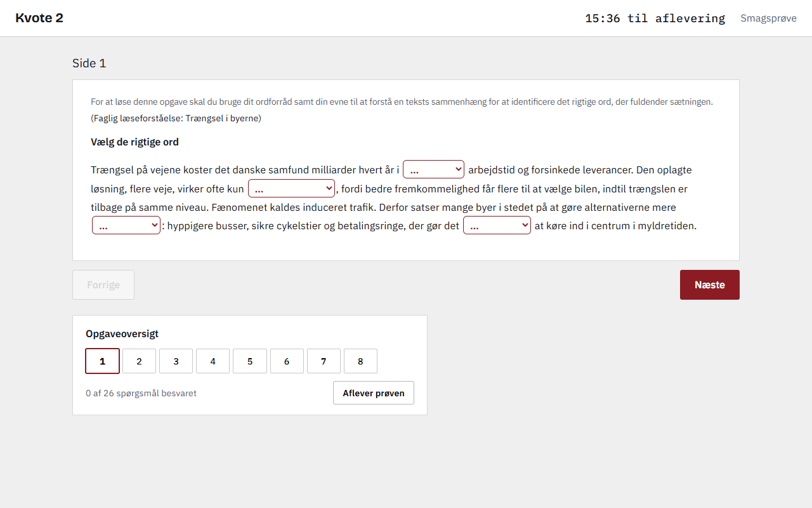Click the "Vælg de rigtige ord" heading
The height and width of the screenshot is (508, 812).
pyautogui.click(x=134, y=142)
